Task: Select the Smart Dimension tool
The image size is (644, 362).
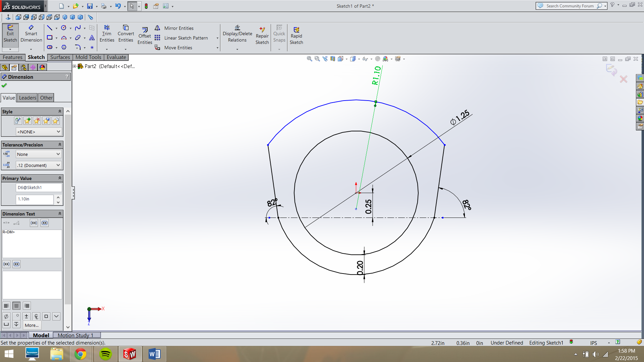Action: coord(31,34)
